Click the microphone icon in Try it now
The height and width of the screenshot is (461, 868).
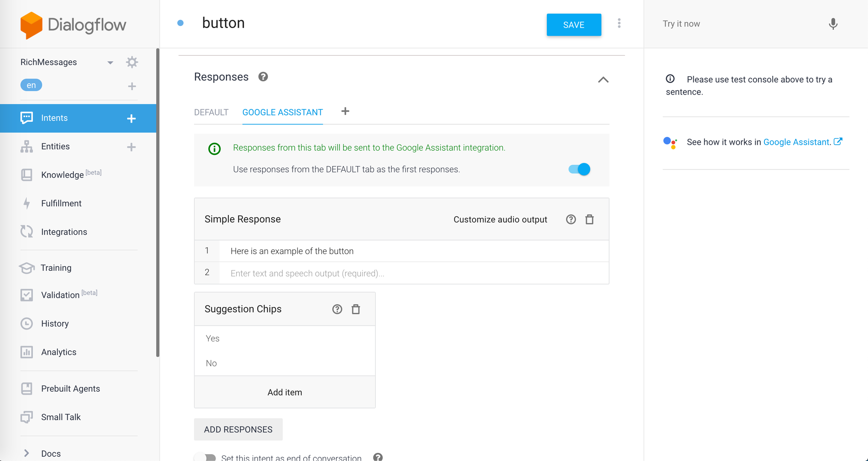pyautogui.click(x=833, y=24)
